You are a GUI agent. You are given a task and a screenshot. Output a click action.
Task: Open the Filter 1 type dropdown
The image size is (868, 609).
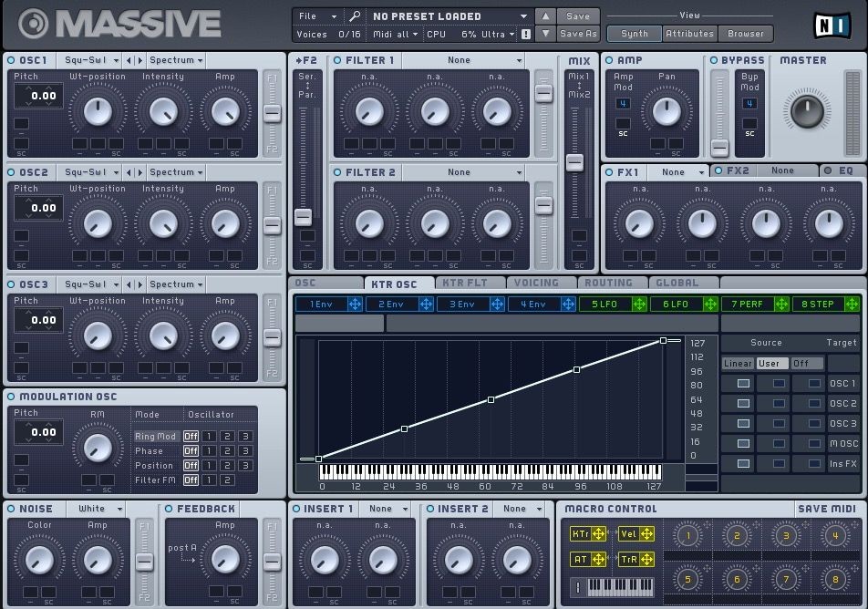click(463, 60)
